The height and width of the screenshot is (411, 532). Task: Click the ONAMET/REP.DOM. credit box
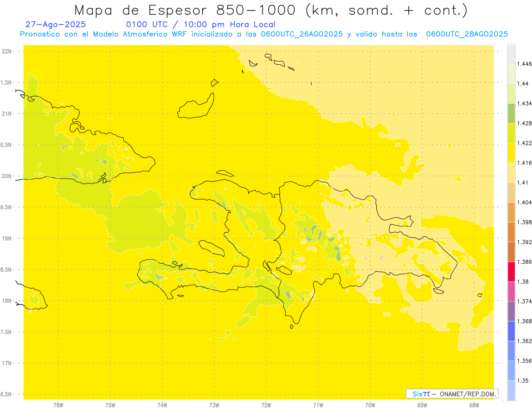452,394
